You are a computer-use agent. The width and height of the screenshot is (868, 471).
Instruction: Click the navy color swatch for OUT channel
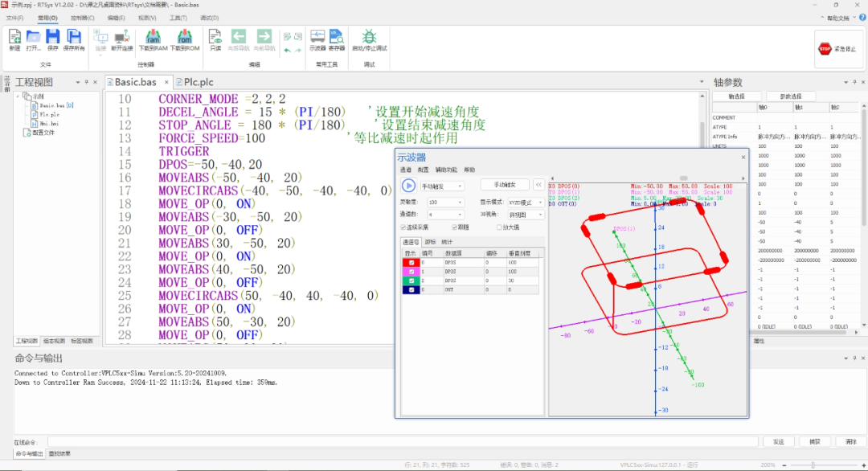click(411, 289)
